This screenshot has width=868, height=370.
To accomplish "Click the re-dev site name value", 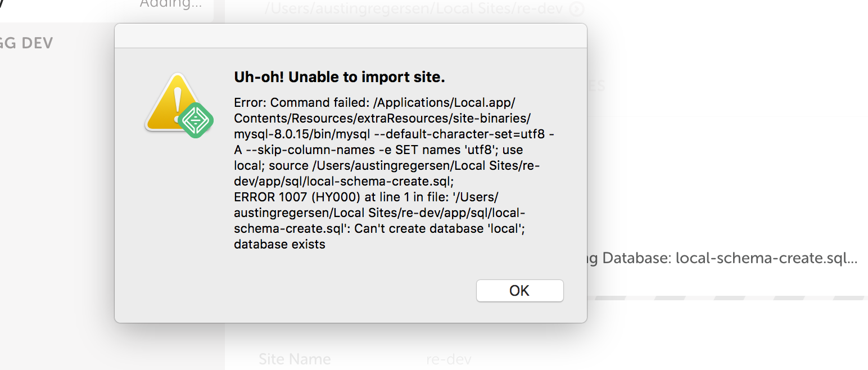I will [x=449, y=359].
